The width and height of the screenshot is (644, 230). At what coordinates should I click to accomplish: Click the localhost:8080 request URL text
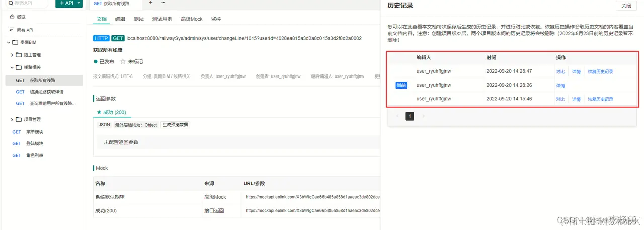244,38
